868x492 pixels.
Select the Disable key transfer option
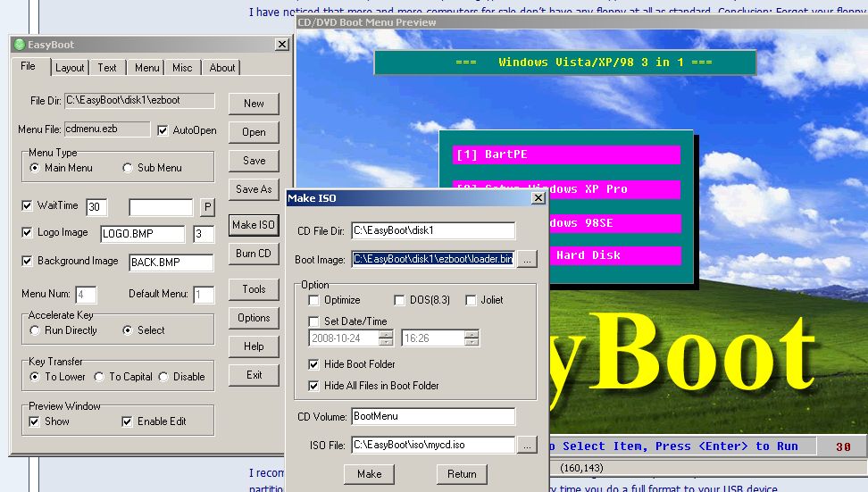(x=163, y=377)
